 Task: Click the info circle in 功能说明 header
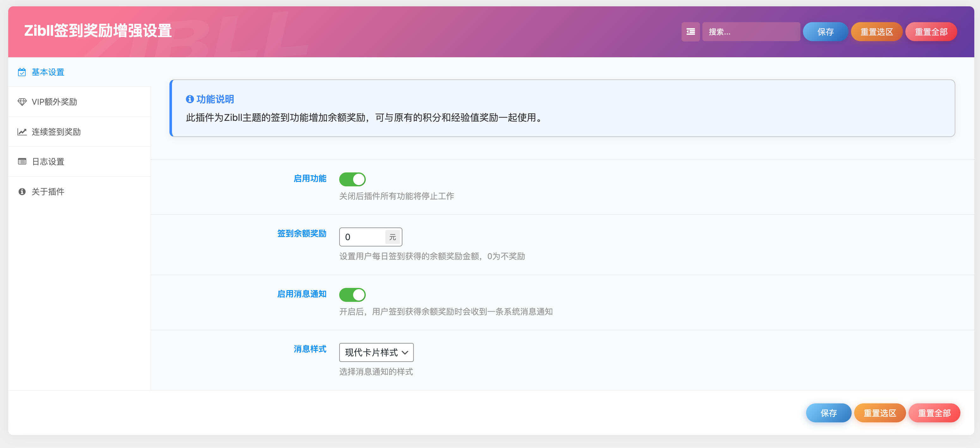(190, 99)
